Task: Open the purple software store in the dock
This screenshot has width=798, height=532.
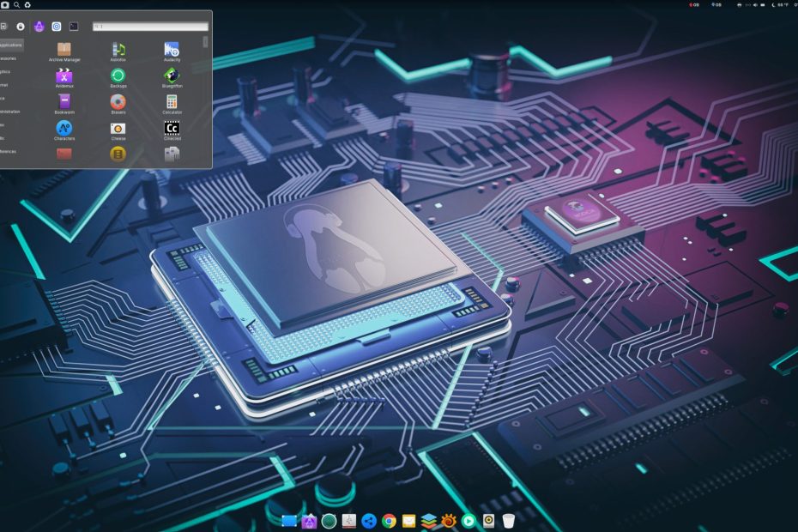Action: click(309, 521)
